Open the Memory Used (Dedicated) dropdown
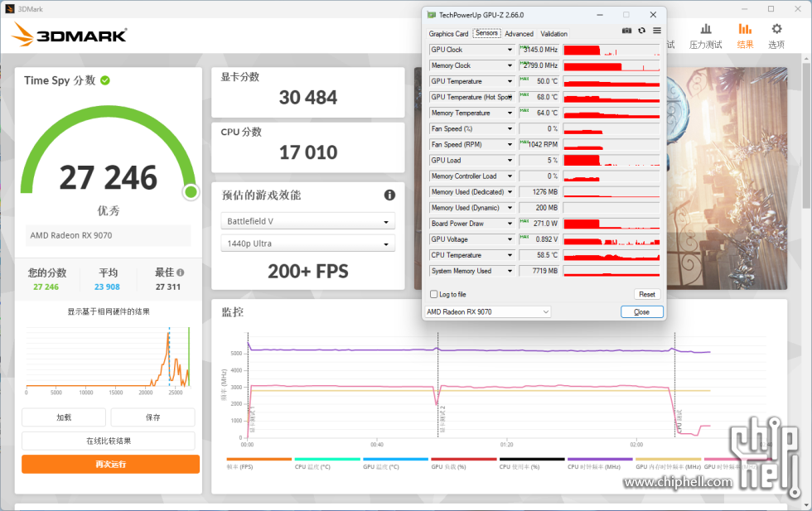 point(510,192)
